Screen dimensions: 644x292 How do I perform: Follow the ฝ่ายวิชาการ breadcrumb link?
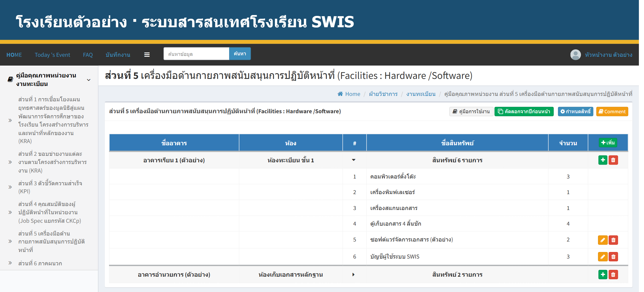click(383, 94)
